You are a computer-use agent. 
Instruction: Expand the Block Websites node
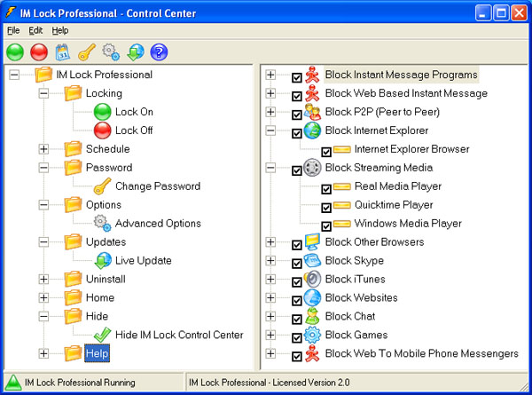[270, 297]
